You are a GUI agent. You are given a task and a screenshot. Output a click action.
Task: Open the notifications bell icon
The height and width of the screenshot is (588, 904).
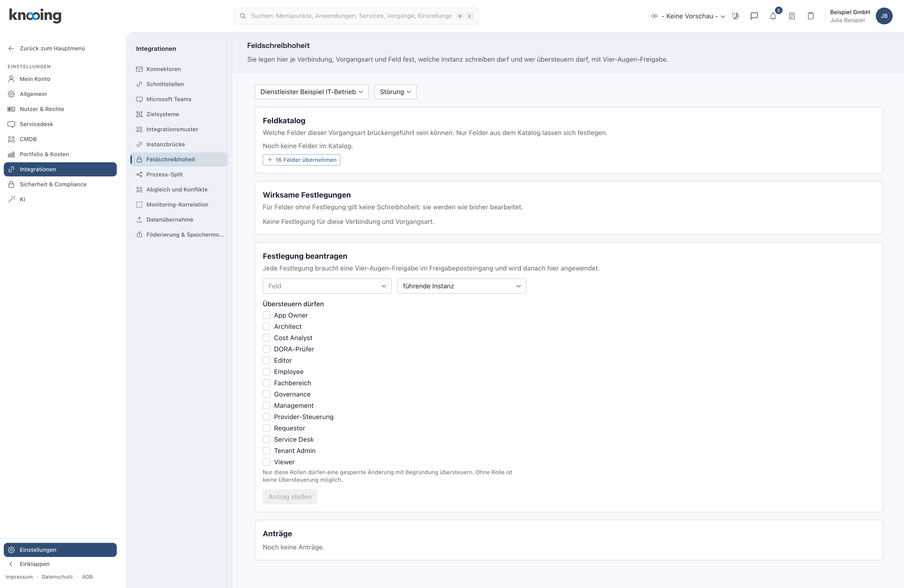pyautogui.click(x=773, y=16)
